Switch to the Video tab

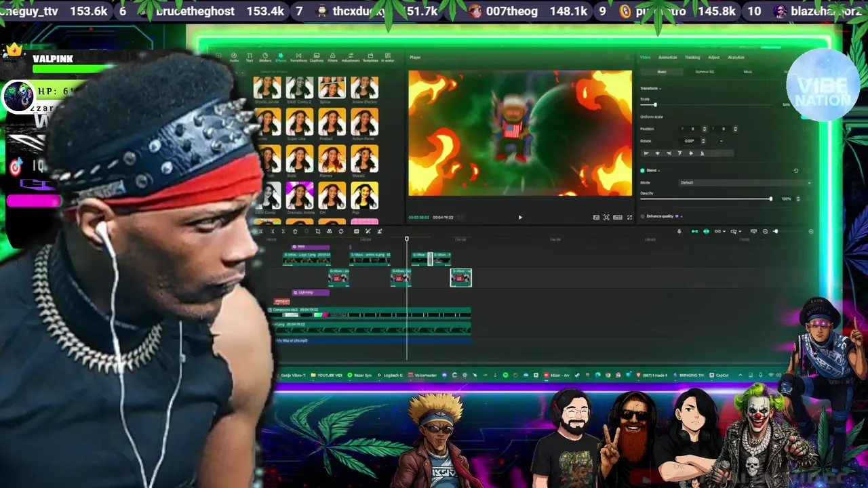[x=646, y=58]
